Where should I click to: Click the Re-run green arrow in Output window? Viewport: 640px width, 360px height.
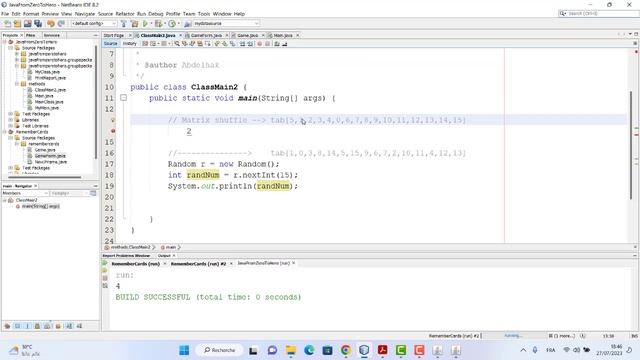click(x=105, y=263)
